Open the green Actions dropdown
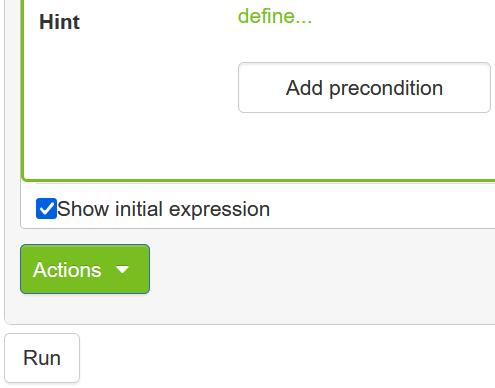Screen dimensions: 495x388 tap(85, 269)
